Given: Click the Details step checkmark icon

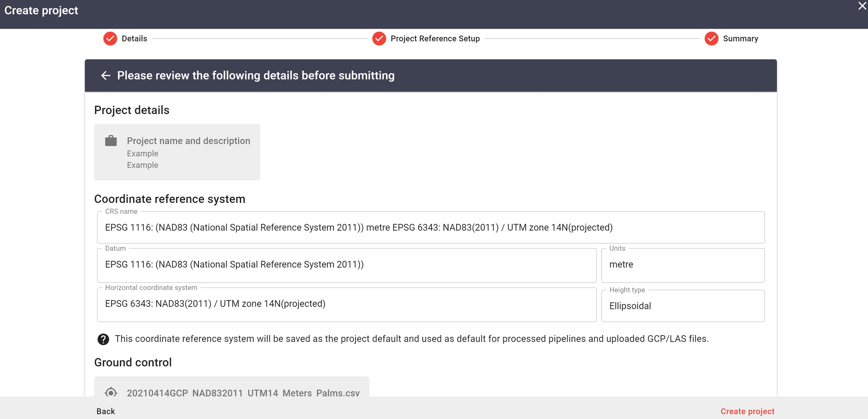Looking at the screenshot, I should (x=110, y=38).
